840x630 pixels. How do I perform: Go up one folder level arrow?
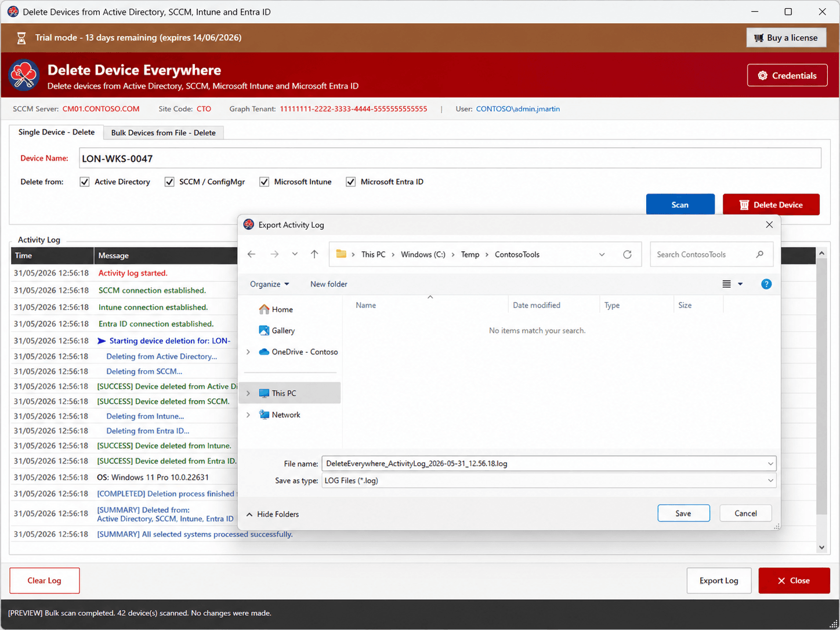pos(314,254)
